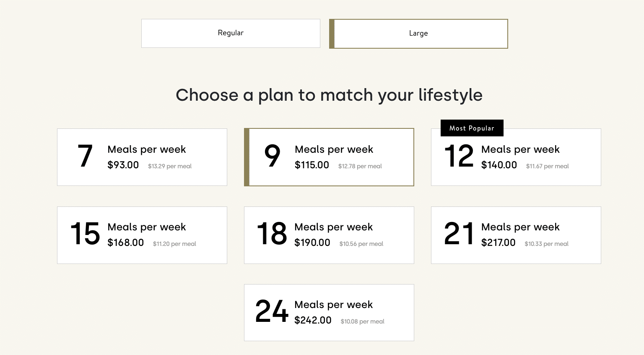644x355 pixels.
Task: Choose the 24 meals per week plan
Action: [x=329, y=312]
